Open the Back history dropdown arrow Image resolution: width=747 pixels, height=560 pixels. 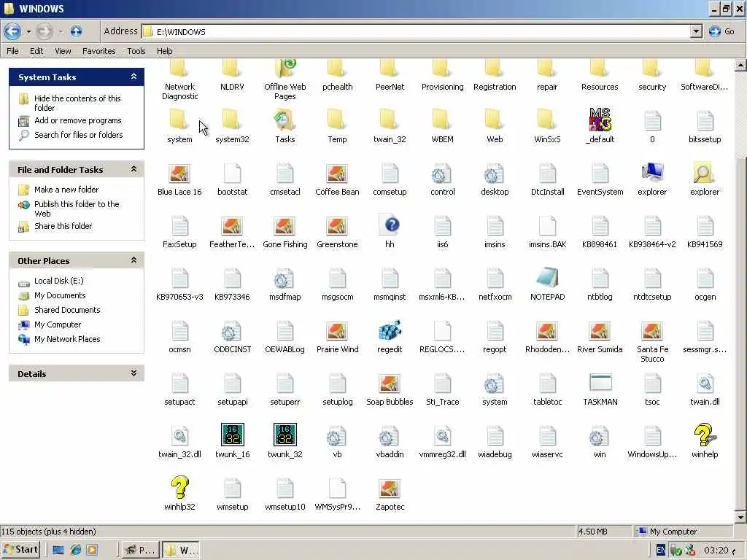point(28,32)
